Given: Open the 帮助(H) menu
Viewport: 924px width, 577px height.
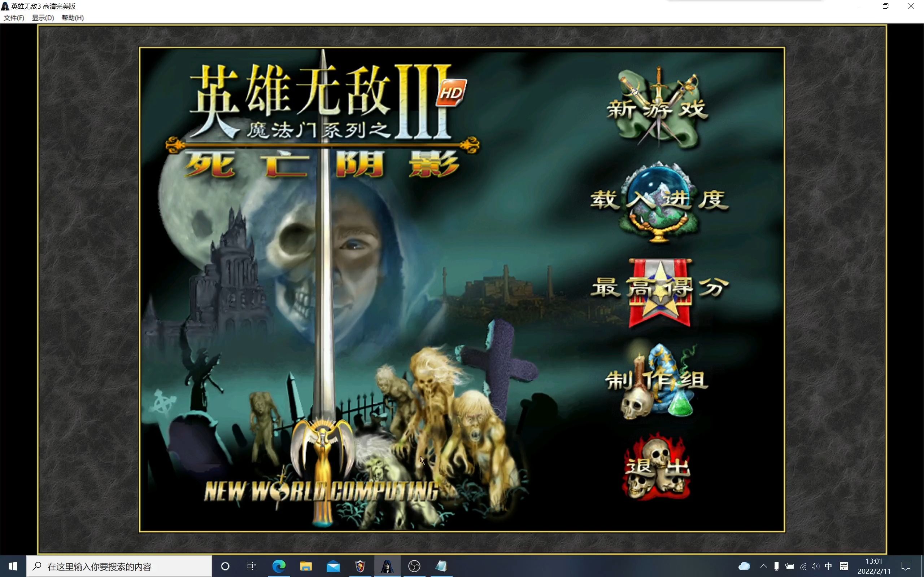Looking at the screenshot, I should pyautogui.click(x=73, y=18).
